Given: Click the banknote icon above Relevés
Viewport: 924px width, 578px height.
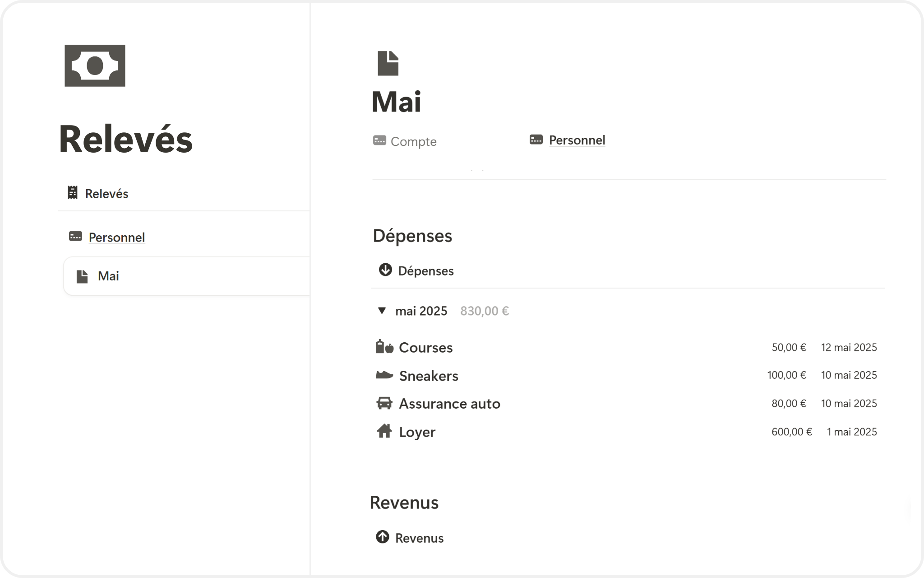Looking at the screenshot, I should pos(95,65).
